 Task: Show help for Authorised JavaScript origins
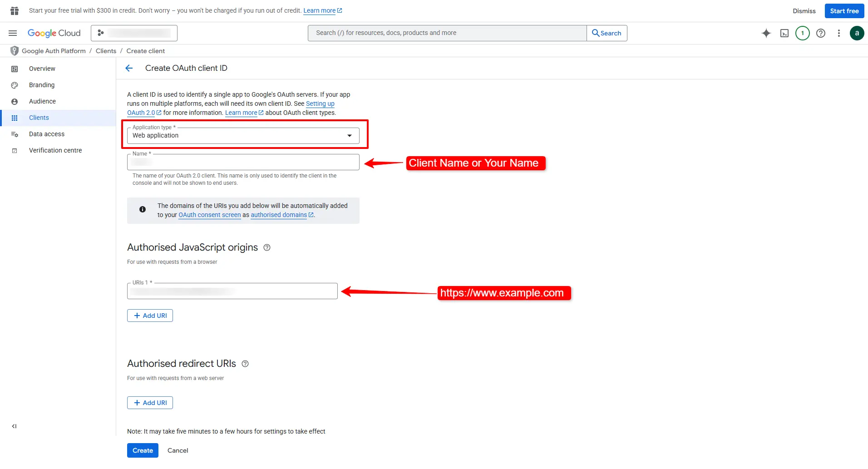(x=267, y=247)
